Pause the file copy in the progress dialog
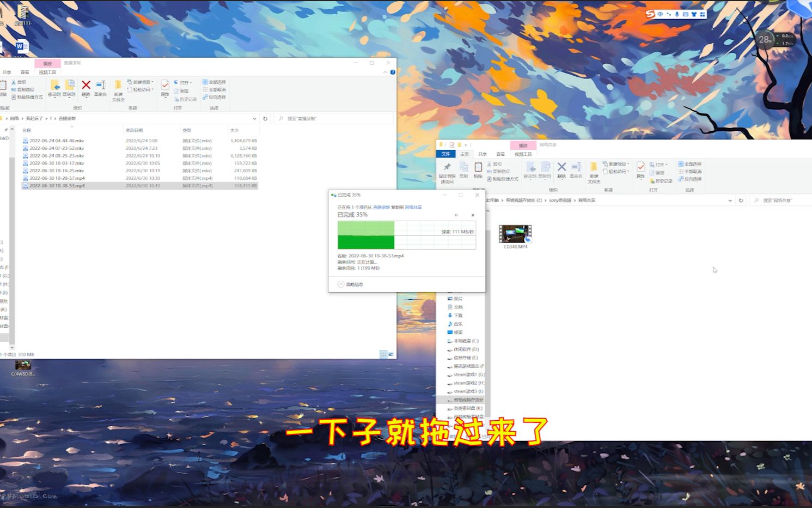 point(456,215)
